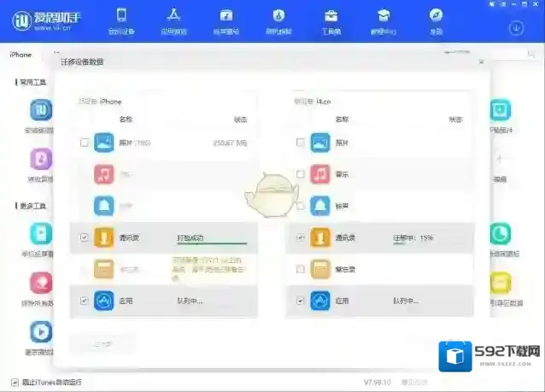Switch to the 工具箱 toolbox tab
545x392 pixels.
tap(331, 20)
